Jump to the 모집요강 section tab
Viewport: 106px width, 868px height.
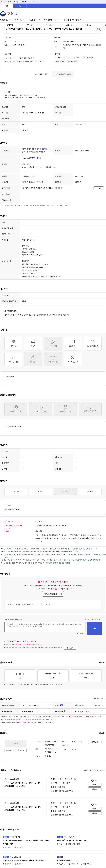tap(10, 25)
